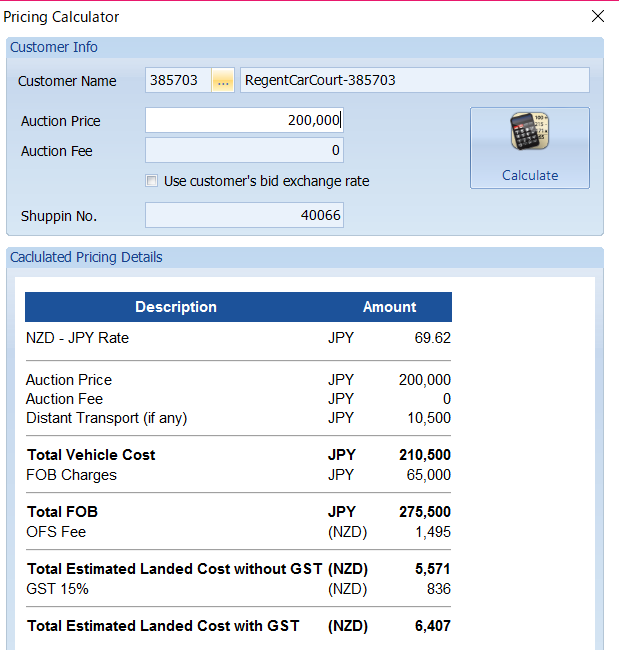Select the GST 15% row

[238, 589]
